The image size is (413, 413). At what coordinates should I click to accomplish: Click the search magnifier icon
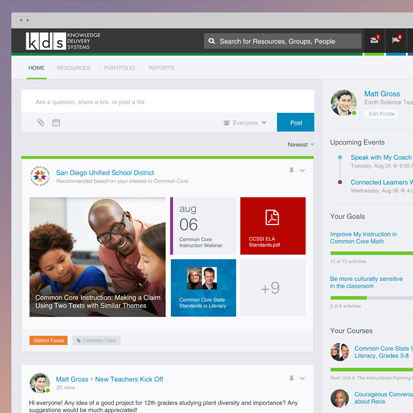(x=211, y=41)
